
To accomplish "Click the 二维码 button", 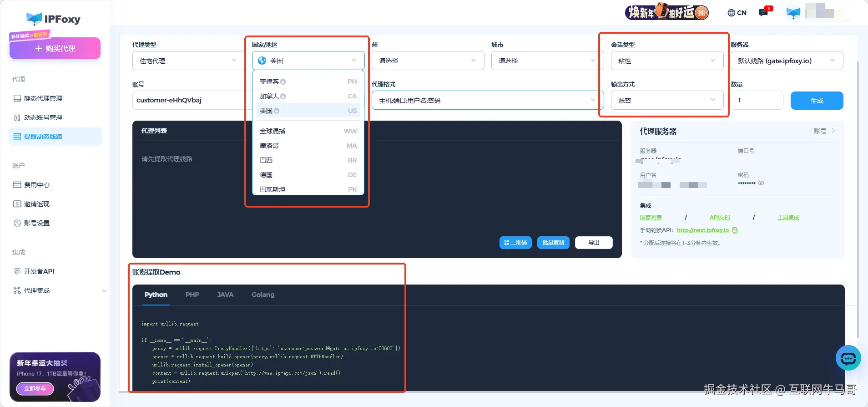I will 515,243.
